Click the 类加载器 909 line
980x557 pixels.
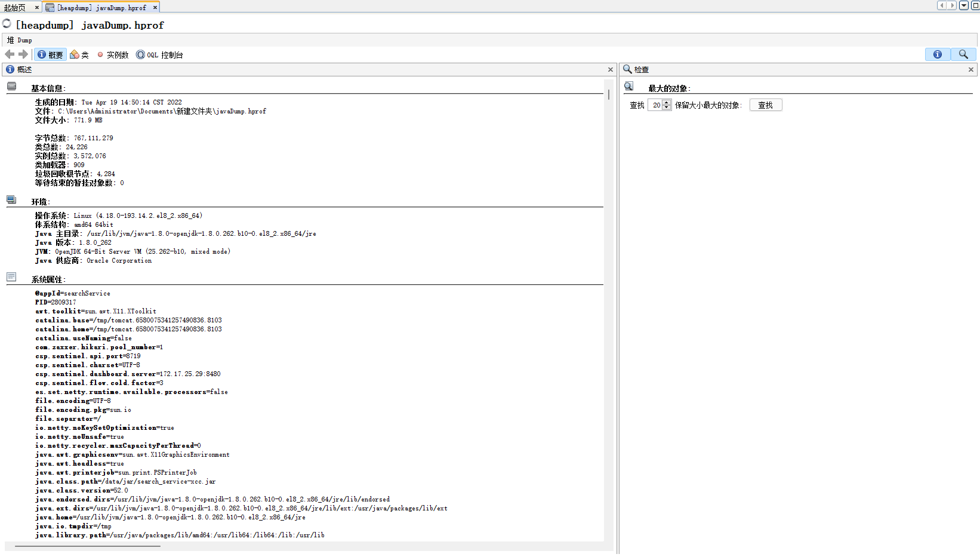click(x=60, y=165)
